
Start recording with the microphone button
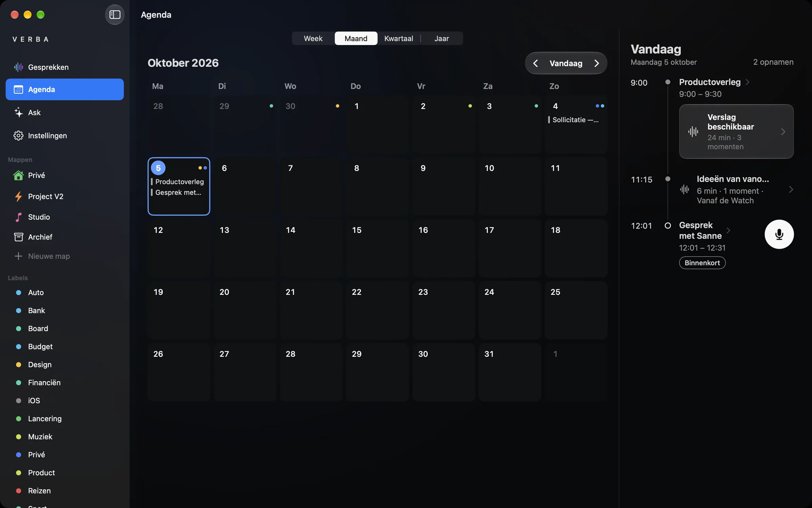tap(779, 234)
